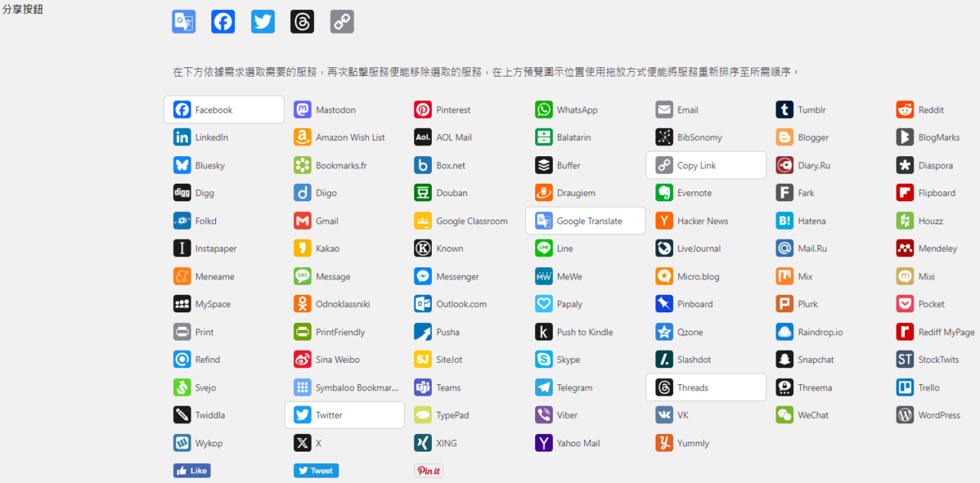Image resolution: width=980 pixels, height=483 pixels.
Task: Deselect the Copy Link service
Action: tap(706, 165)
